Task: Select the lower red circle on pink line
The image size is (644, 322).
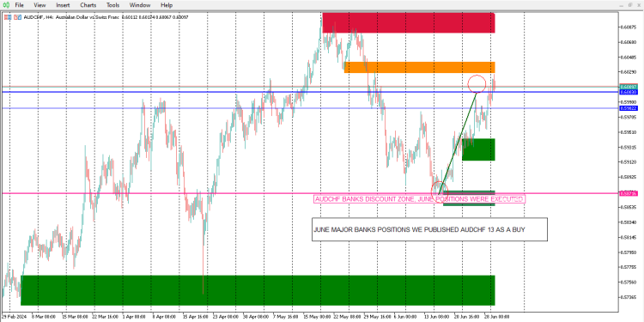Action: pyautogui.click(x=439, y=191)
